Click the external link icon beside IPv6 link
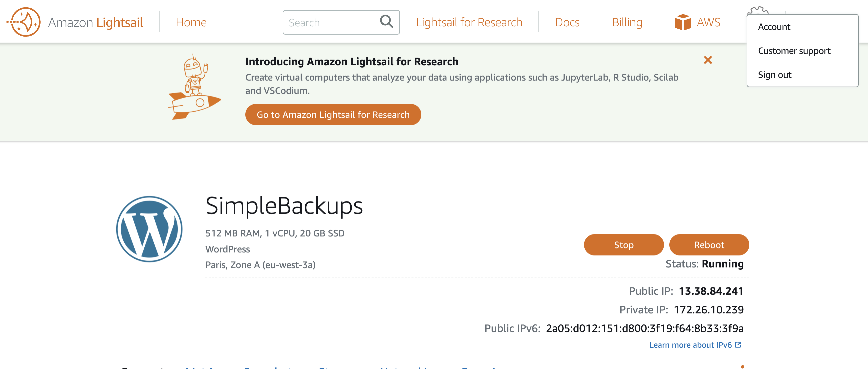 coord(738,345)
